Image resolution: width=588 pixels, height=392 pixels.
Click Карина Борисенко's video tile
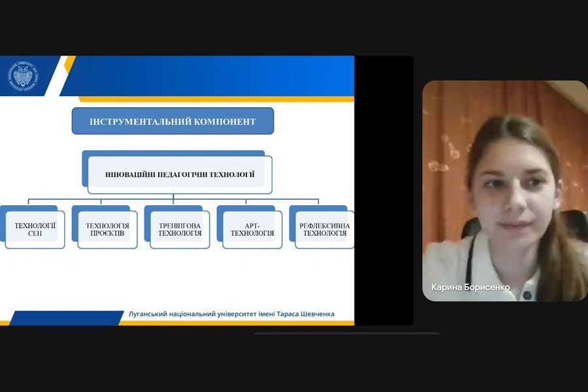(505, 191)
